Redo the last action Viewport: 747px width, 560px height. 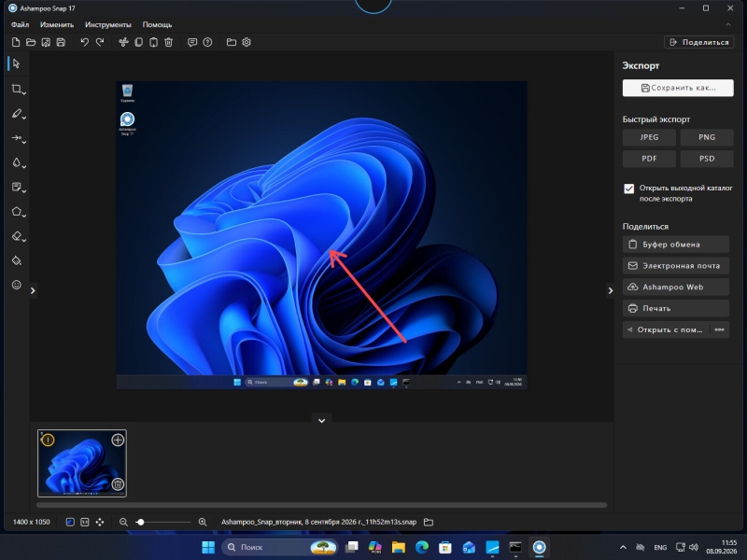100,42
